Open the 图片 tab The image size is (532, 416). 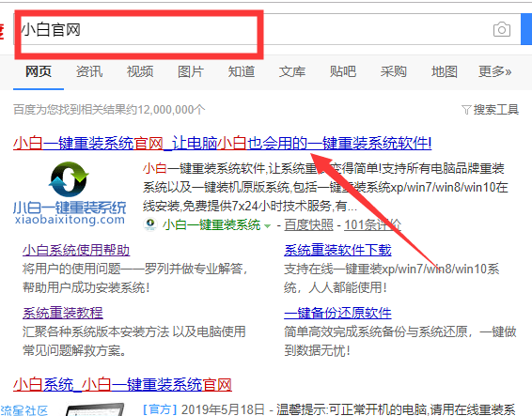click(191, 71)
